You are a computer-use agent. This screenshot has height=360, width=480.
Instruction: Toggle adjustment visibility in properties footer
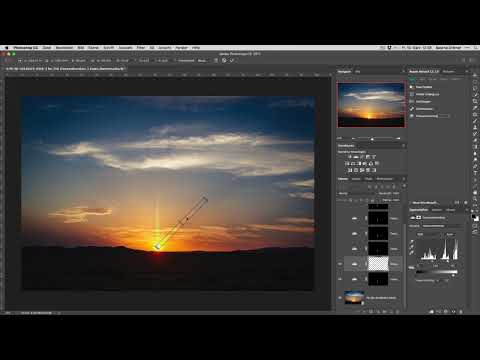coord(453,311)
